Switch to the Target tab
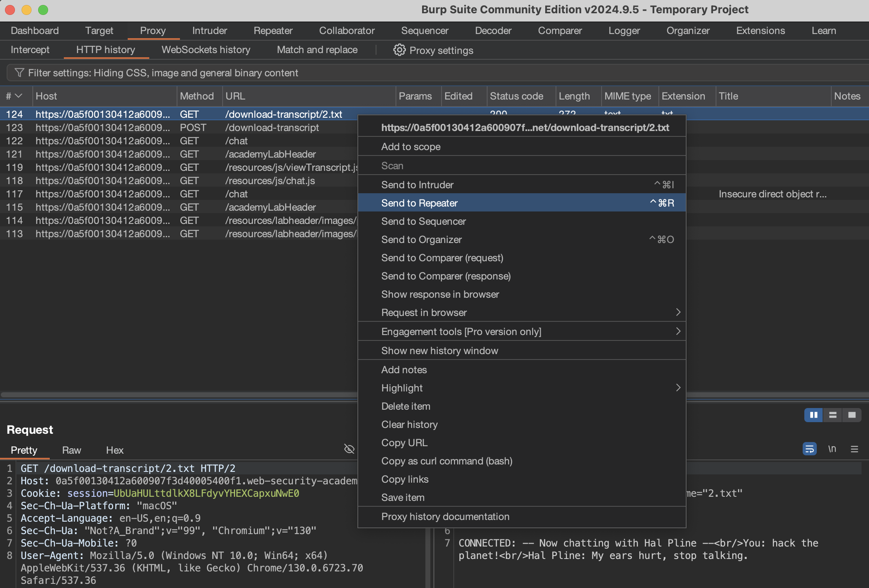 coord(99,31)
